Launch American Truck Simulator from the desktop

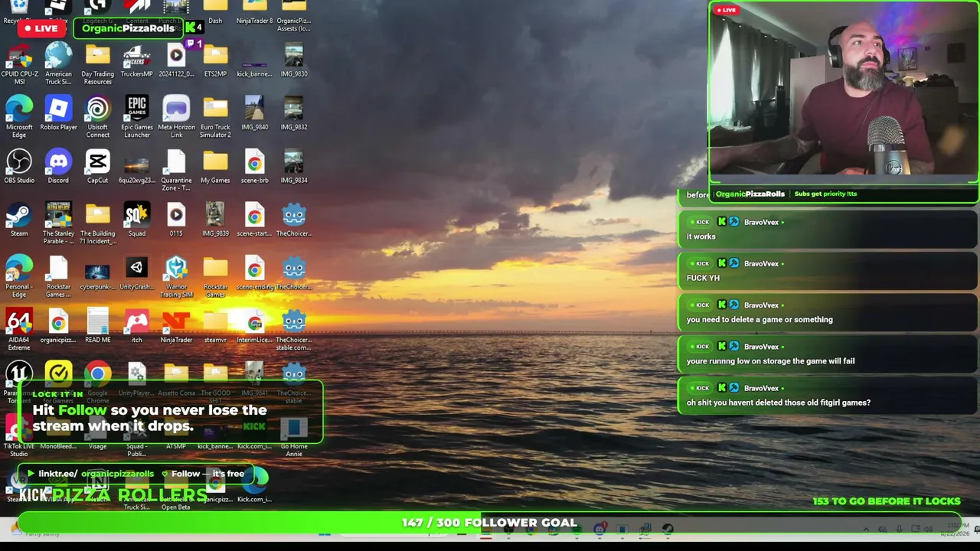pyautogui.click(x=58, y=64)
